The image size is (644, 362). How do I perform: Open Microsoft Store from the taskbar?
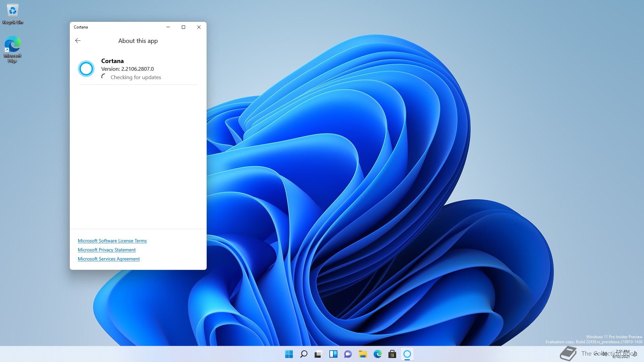tap(392, 354)
